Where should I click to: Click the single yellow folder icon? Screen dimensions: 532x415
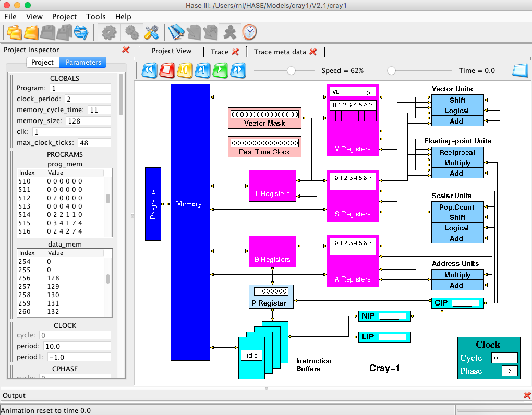tap(31, 32)
